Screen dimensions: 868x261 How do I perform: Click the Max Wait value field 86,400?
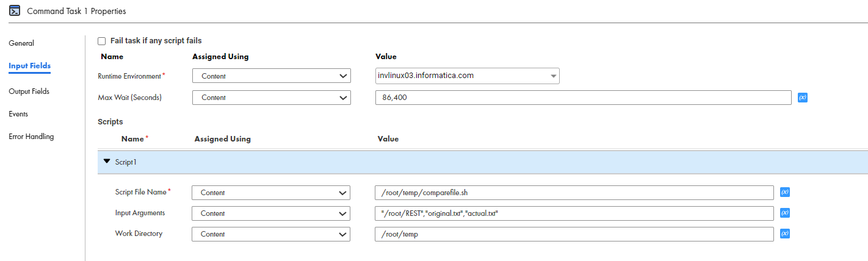584,98
